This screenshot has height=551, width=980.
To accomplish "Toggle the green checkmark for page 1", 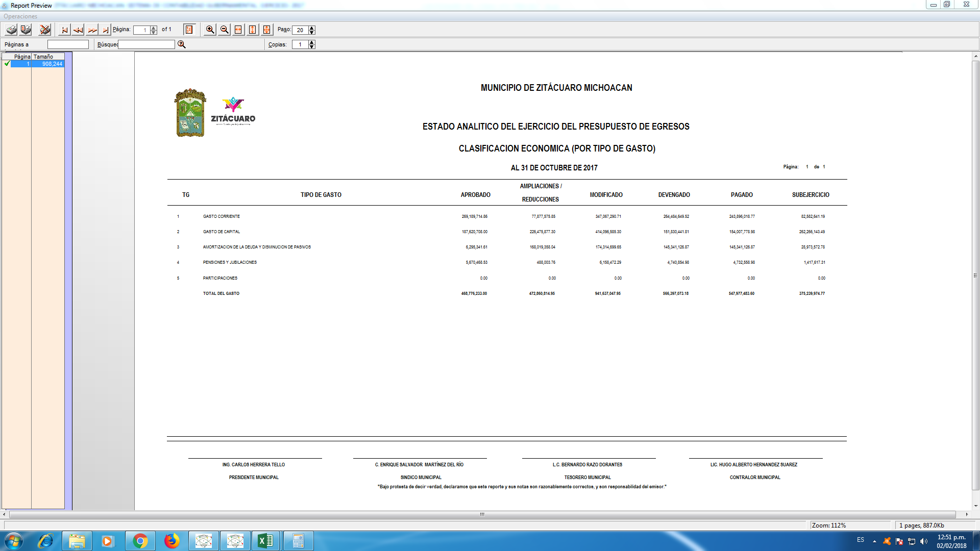I will (7, 64).
